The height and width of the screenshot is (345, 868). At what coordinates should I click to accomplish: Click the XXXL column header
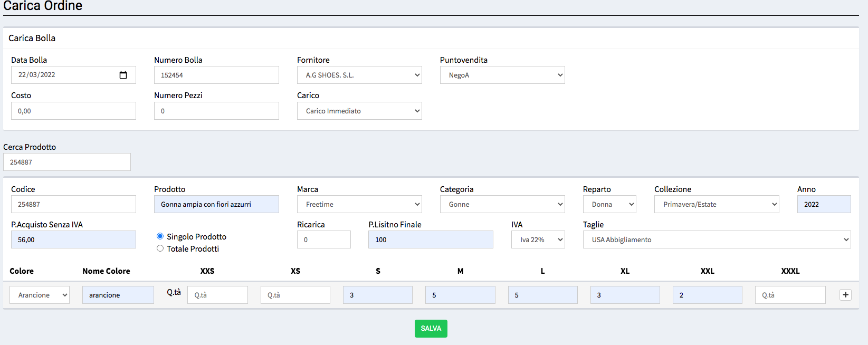790,271
